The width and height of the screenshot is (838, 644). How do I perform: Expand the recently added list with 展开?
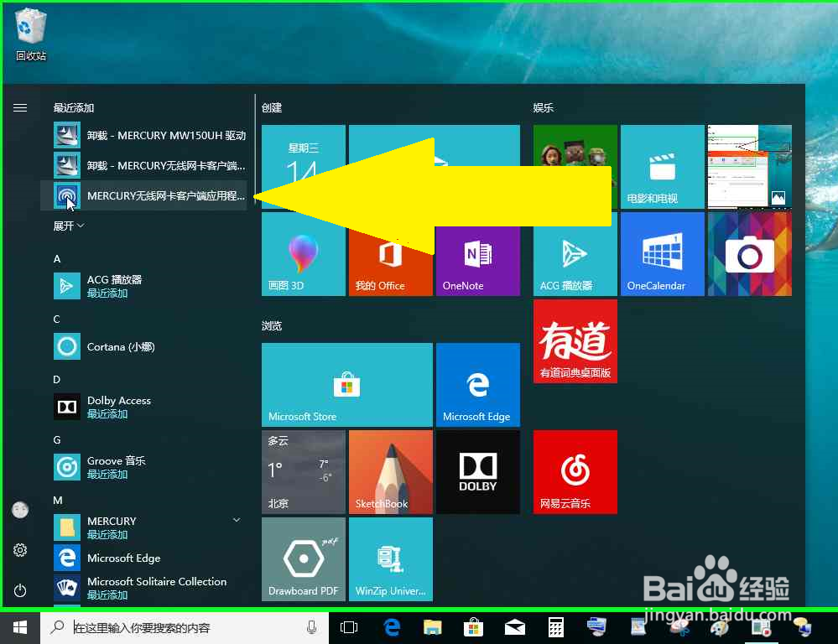coord(69,226)
